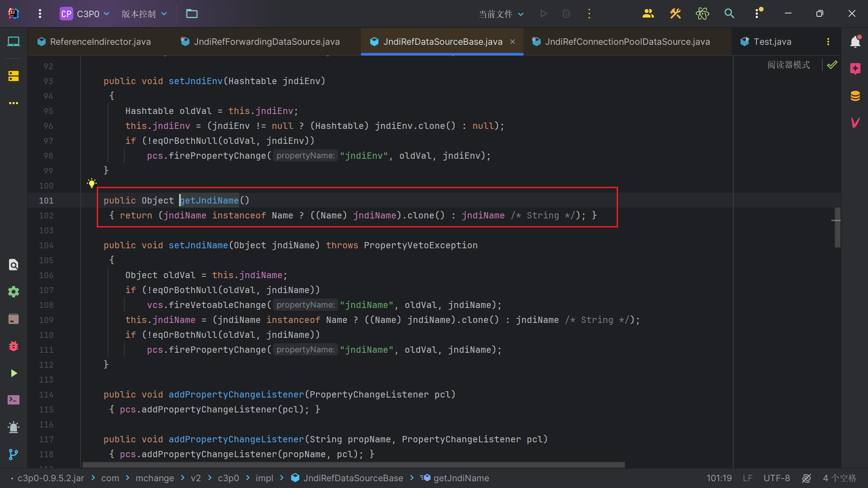Click 'impl' in the breadcrumb bar
Viewport: 868px width, 488px height.
264,478
